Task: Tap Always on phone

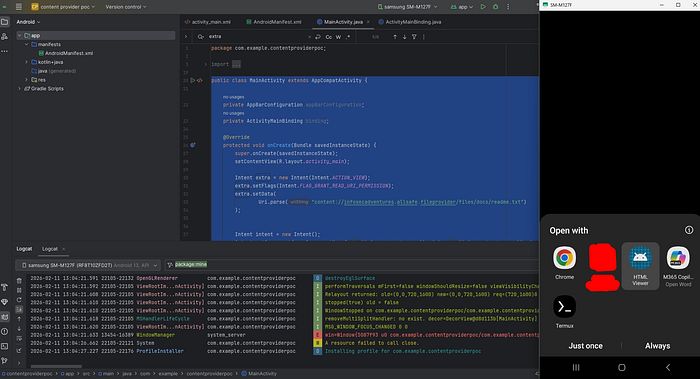Action: (x=657, y=346)
